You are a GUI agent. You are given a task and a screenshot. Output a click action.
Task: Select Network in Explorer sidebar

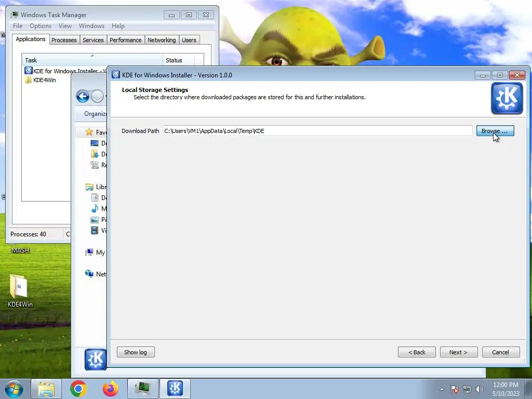point(96,274)
